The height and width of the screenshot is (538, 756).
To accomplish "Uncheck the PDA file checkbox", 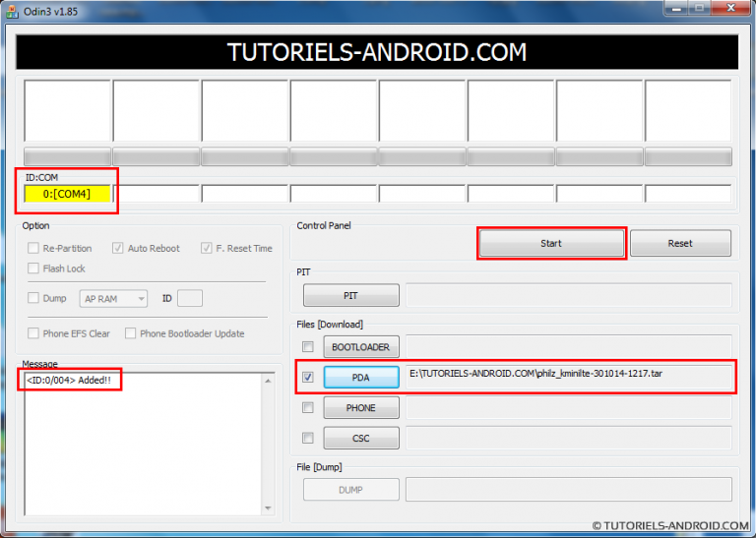I will tap(307, 377).
